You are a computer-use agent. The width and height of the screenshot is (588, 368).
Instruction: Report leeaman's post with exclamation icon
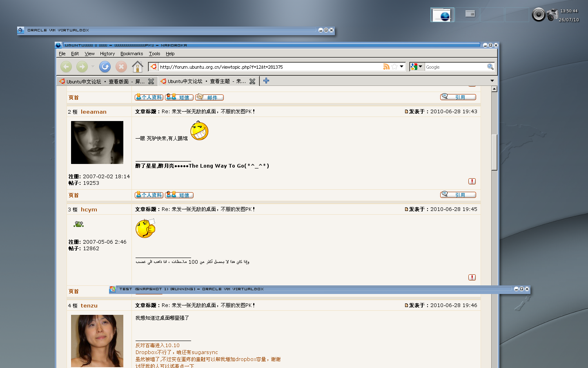(x=472, y=181)
